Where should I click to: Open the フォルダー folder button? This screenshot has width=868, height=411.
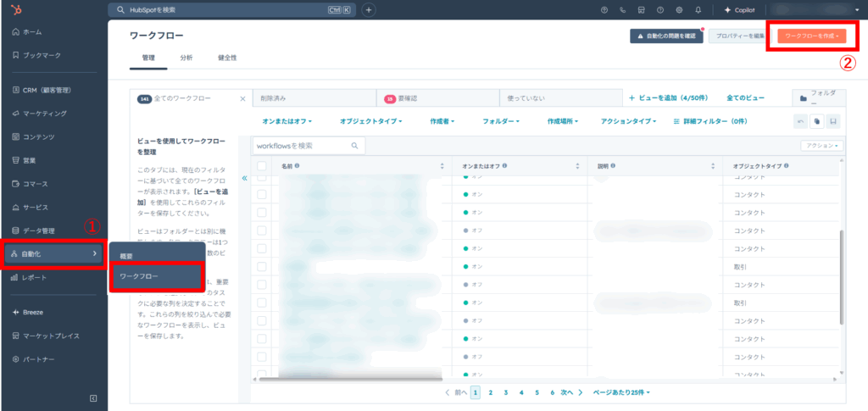820,98
